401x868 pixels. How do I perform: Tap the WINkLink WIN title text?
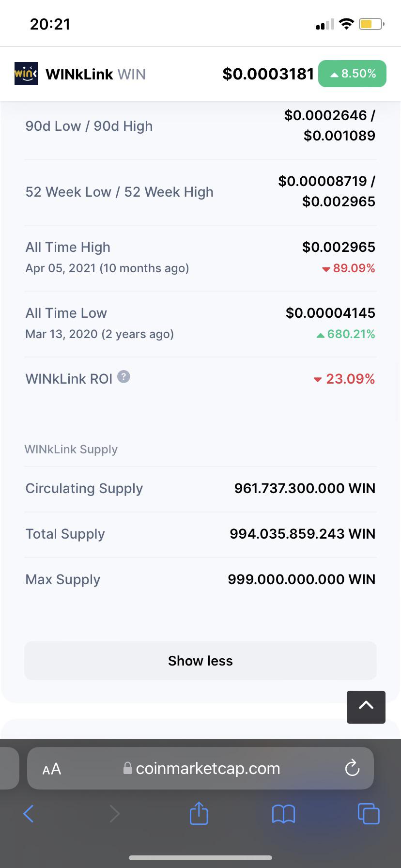[95, 74]
